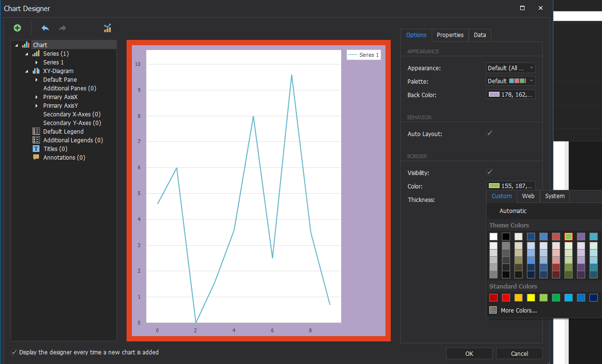Maximize the Chart Designer window
Screen dimensions: 602x364
[523, 8]
